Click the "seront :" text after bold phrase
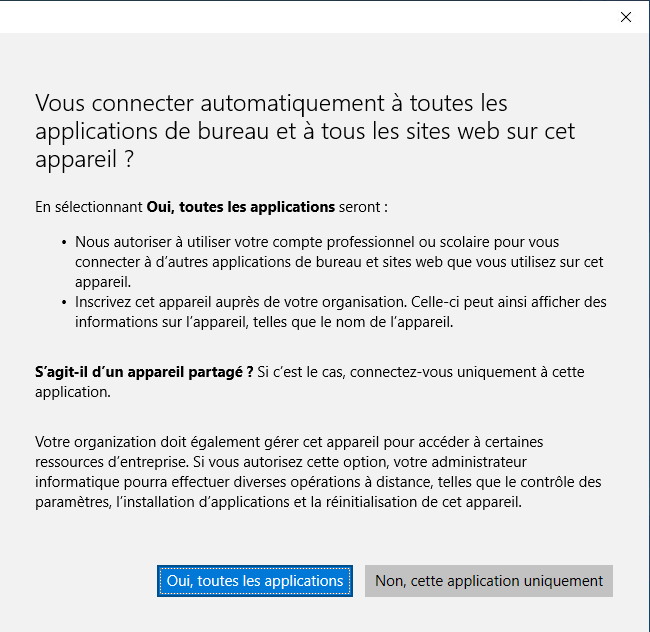This screenshot has width=650, height=632. (363, 207)
